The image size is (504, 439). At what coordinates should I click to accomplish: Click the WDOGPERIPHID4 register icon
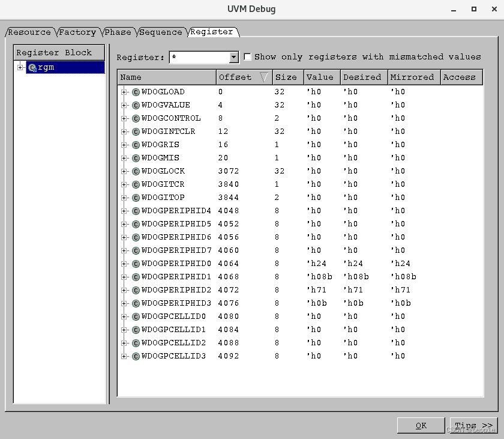click(x=136, y=211)
